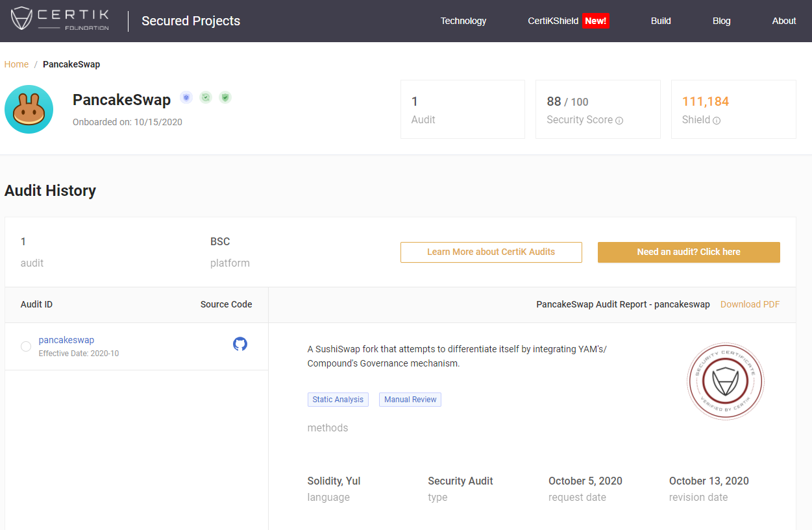
Task: Click the PancakeSwap project title
Action: click(121, 99)
